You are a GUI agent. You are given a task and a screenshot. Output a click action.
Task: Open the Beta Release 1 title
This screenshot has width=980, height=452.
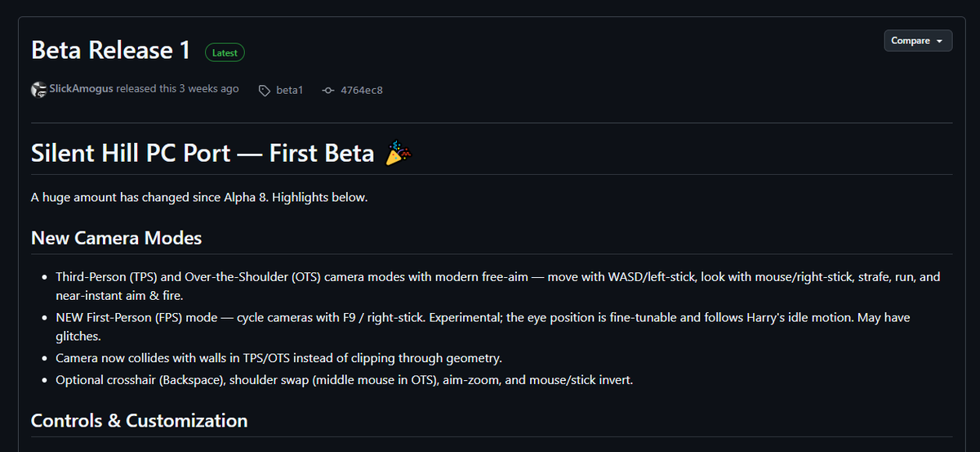[x=111, y=50]
